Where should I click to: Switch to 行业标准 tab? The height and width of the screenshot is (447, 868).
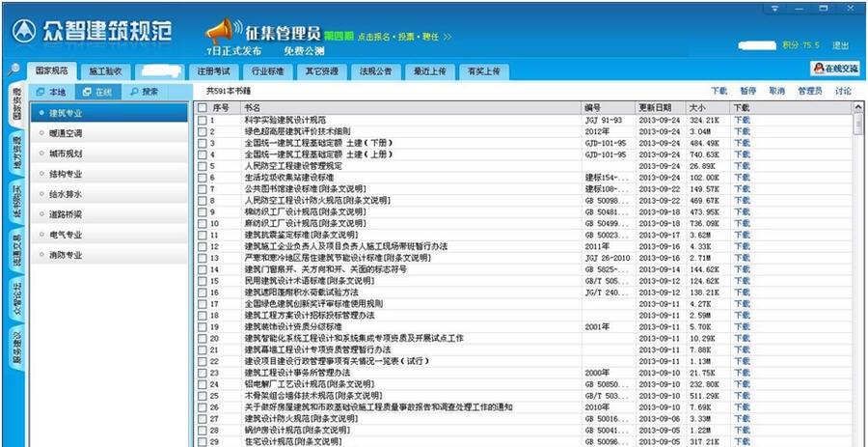267,72
